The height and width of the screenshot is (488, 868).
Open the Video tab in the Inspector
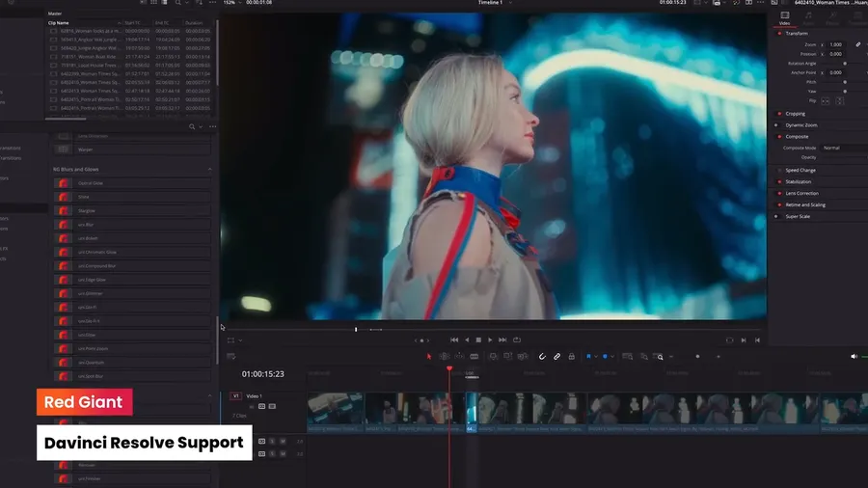point(784,17)
